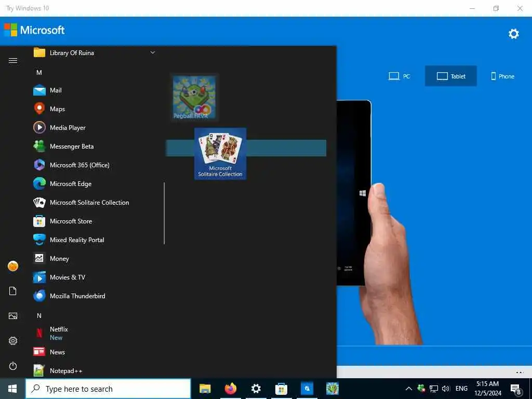The image size is (532, 399).
Task: Open the clock showing 5:15 AM
Action: [487, 389]
